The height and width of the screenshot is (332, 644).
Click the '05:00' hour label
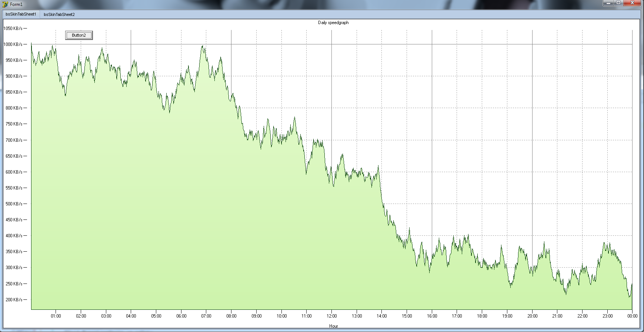click(156, 316)
